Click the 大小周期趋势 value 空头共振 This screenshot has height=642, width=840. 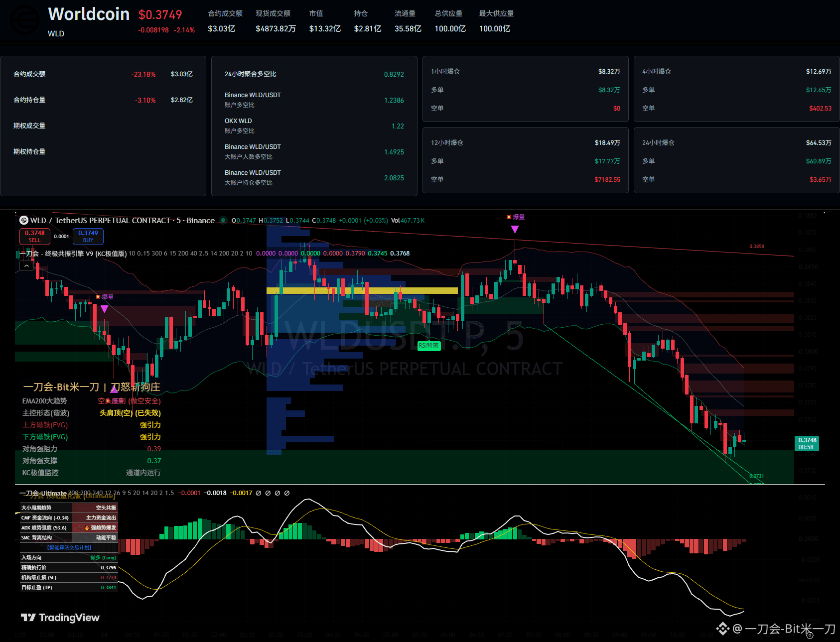pyautogui.click(x=106, y=508)
